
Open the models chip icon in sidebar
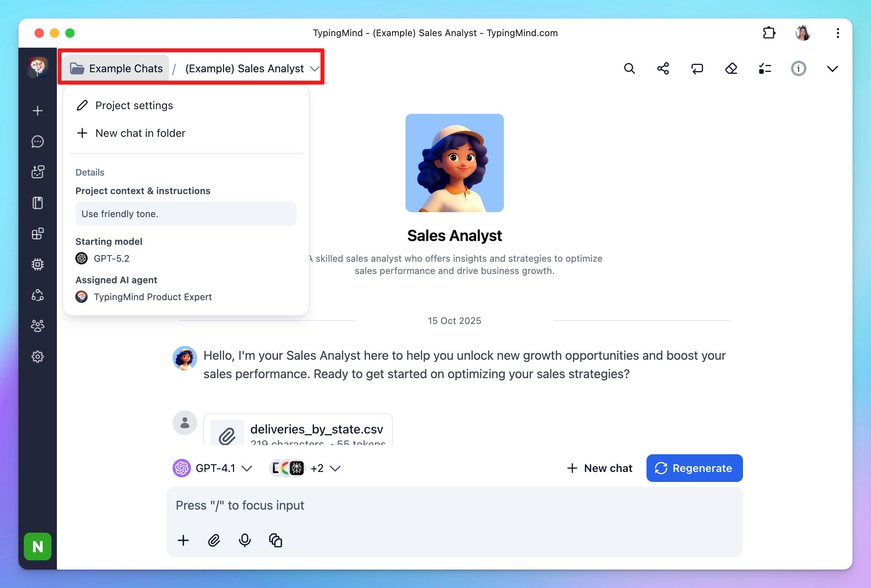pyautogui.click(x=38, y=264)
